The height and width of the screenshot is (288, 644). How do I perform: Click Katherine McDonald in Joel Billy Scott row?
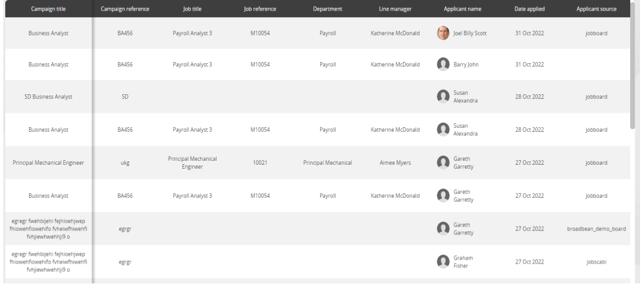[x=395, y=33]
